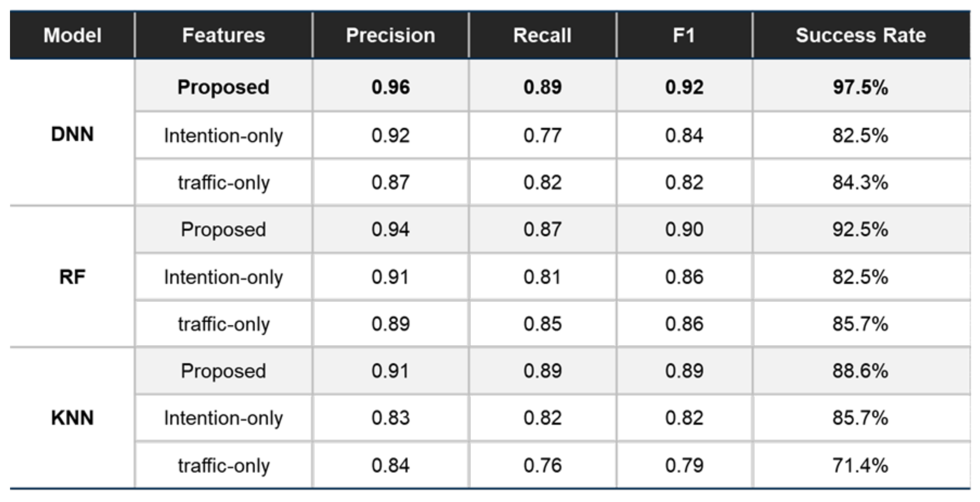Click the 97.5% success rate cell
The height and width of the screenshot is (502, 980).
pos(860,87)
